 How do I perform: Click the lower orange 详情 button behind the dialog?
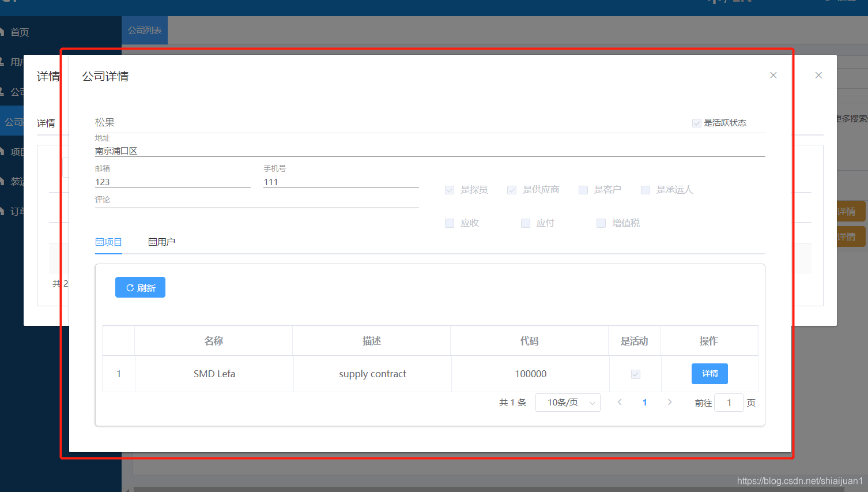(x=851, y=237)
